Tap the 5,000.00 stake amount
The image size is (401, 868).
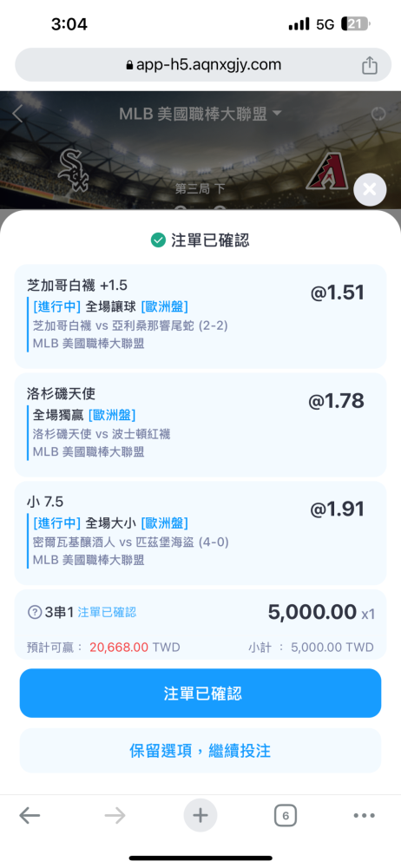pyautogui.click(x=312, y=612)
